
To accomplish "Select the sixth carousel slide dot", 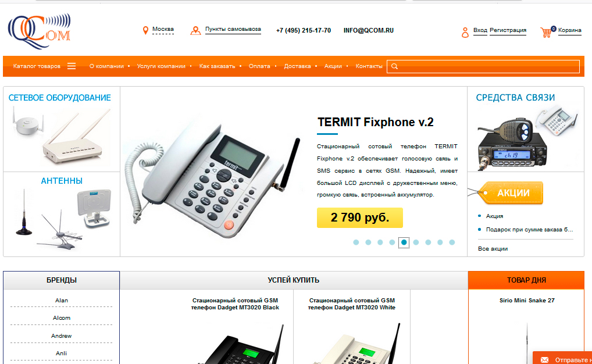I will pyautogui.click(x=416, y=242).
